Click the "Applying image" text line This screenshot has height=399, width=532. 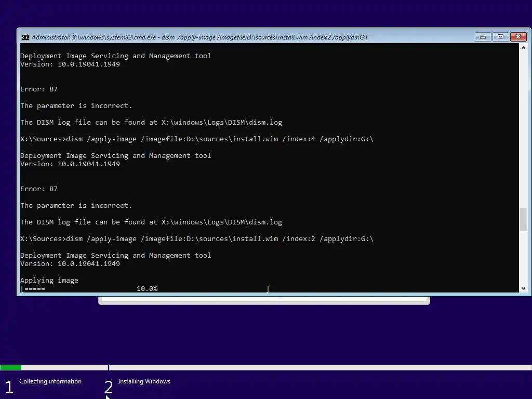(49, 281)
